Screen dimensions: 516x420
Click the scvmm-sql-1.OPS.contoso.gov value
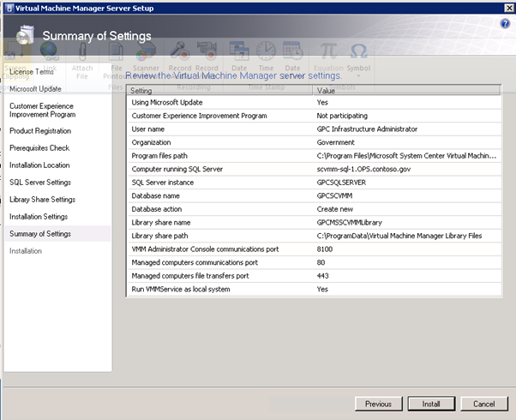click(363, 169)
